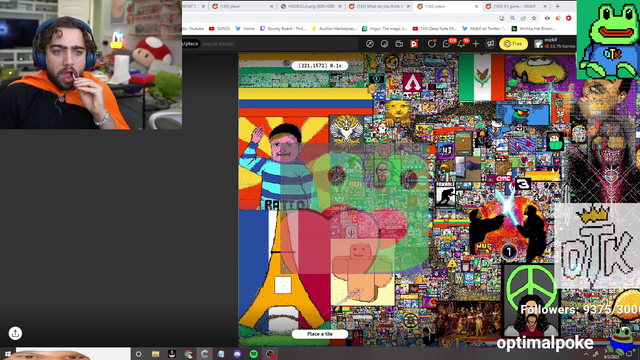
Task: Click the Reddit advertise megaphone icon
Action: (x=490, y=44)
